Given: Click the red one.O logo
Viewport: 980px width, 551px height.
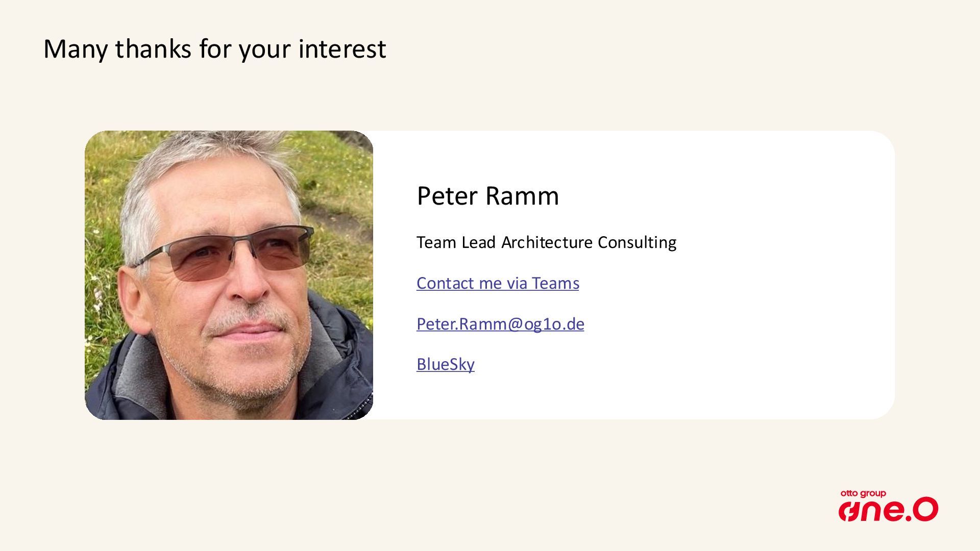Looking at the screenshot, I should tap(888, 509).
